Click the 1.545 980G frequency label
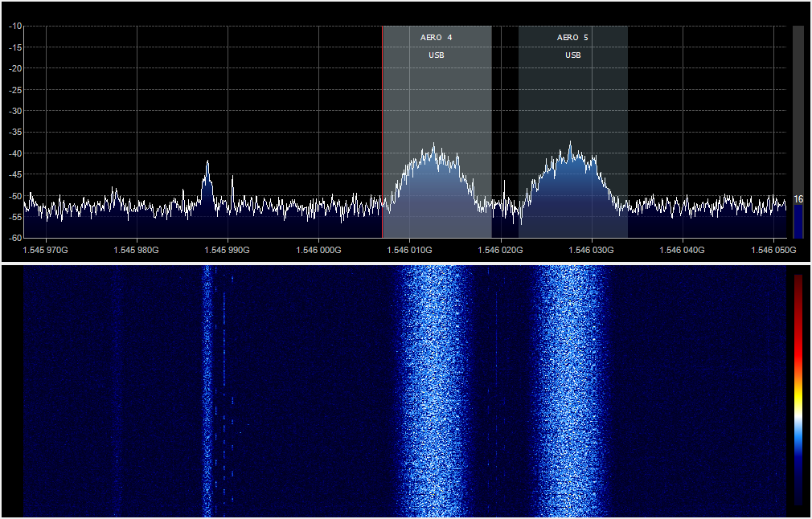This screenshot has width=812, height=519. (x=136, y=251)
